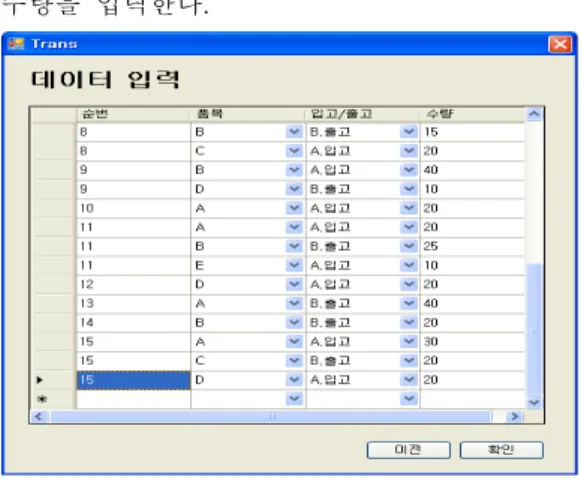This screenshot has width=581, height=492.
Task: Click 수량 cell showing 30
Action: pyautogui.click(x=472, y=342)
